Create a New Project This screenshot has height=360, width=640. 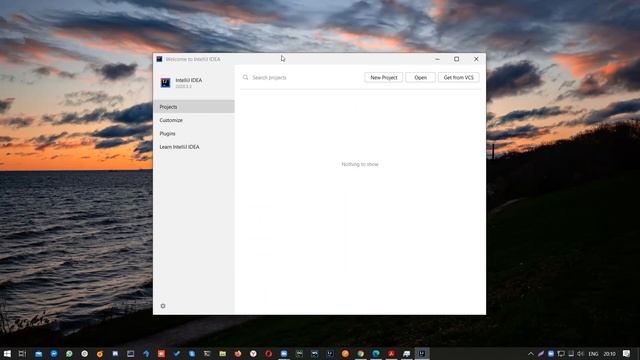click(384, 78)
